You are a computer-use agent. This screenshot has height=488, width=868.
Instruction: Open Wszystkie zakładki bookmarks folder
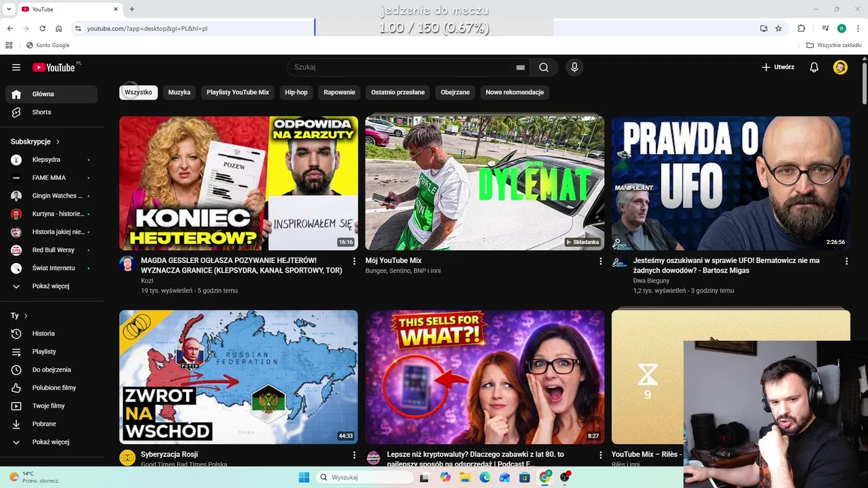click(x=834, y=45)
